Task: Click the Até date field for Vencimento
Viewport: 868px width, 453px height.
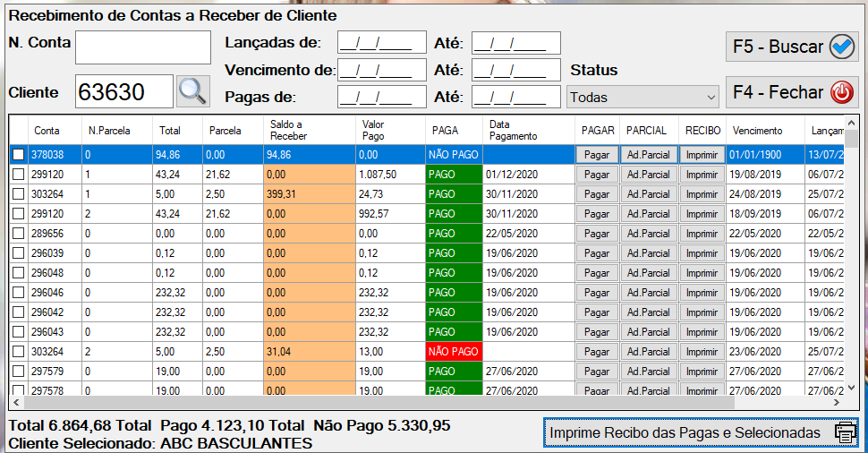Action: click(516, 70)
